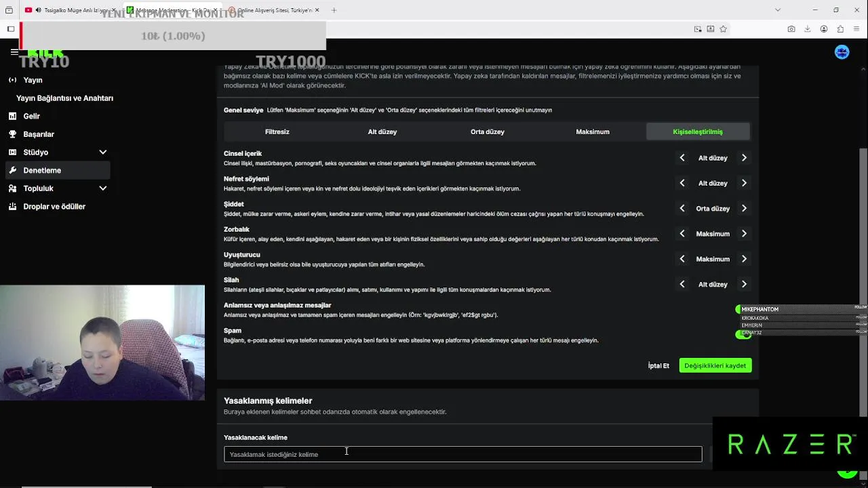Raise the Zorbalık level with right arrow
Viewport: 868px width, 488px height.
coord(744,234)
